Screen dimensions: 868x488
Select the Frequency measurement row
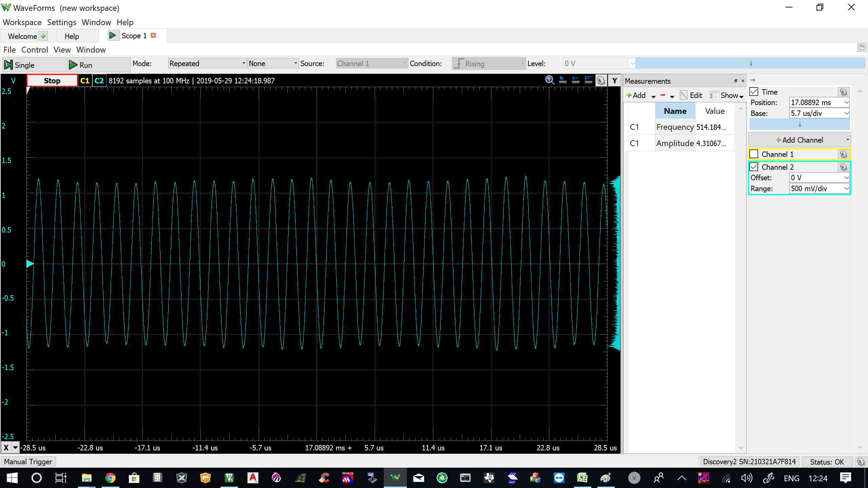[x=681, y=127]
